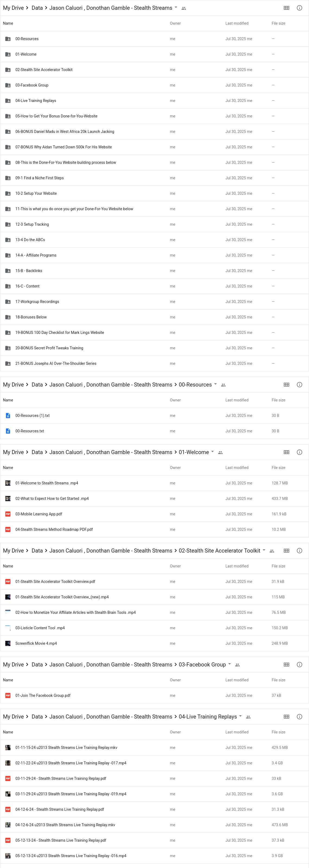View details info icon in 01-Welcome listing
The width and height of the screenshot is (309, 868).
click(299, 452)
